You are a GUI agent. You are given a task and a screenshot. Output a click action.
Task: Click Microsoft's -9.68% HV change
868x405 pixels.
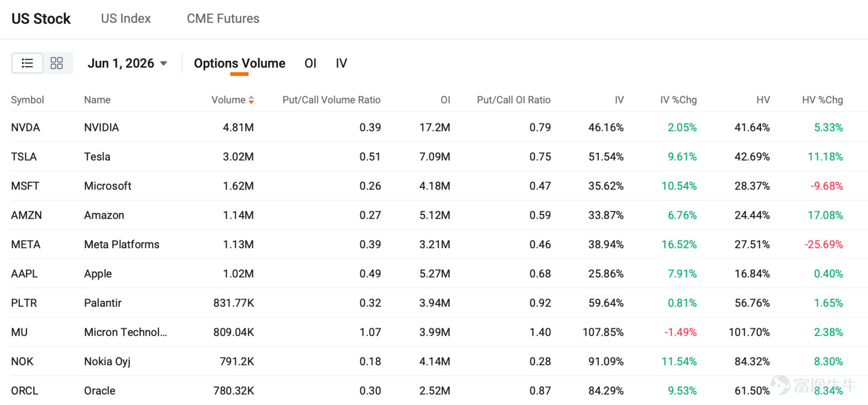827,186
